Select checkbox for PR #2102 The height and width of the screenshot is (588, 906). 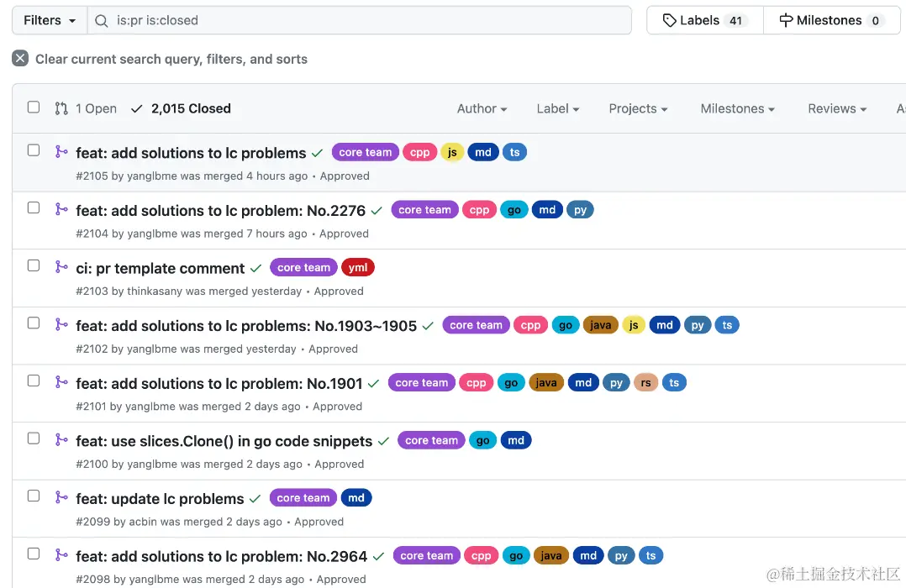point(34,323)
